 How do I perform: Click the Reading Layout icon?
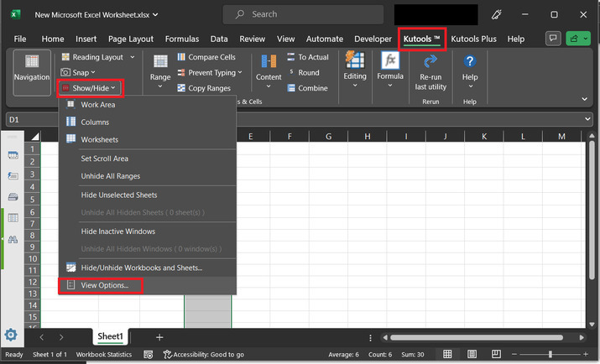(x=65, y=57)
